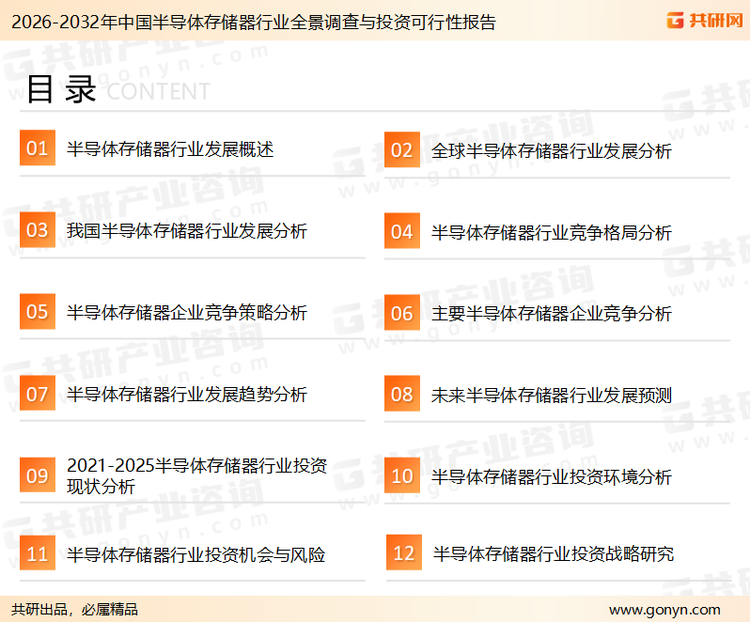Image resolution: width=750 pixels, height=622 pixels.
Task: Click the 共研网 logo in the header
Action: (x=705, y=20)
